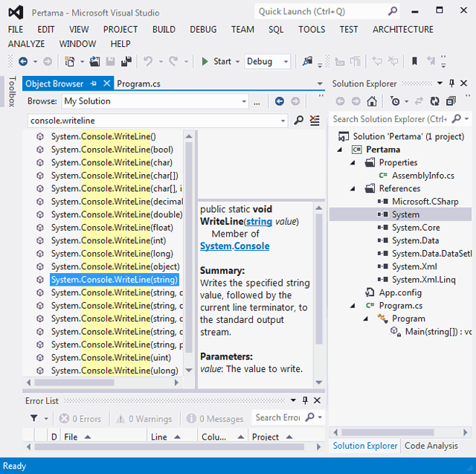476x474 pixels.
Task: Select System.Console.WriteLine(ulong) result
Action: coord(115,371)
